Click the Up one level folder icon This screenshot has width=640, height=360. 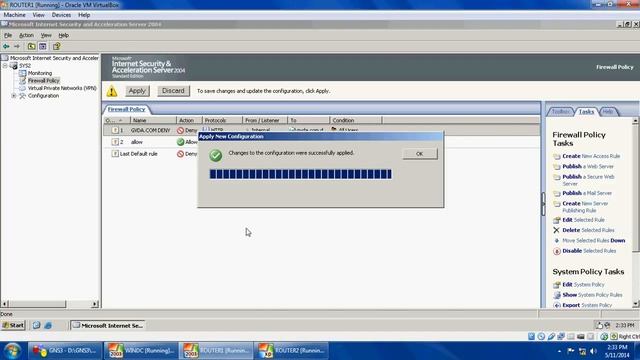pos(31,46)
